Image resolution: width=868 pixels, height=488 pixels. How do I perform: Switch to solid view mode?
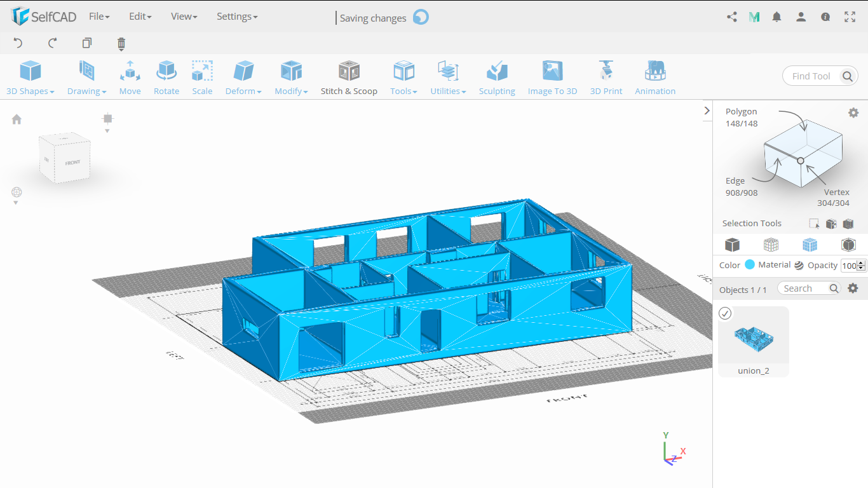tap(733, 245)
